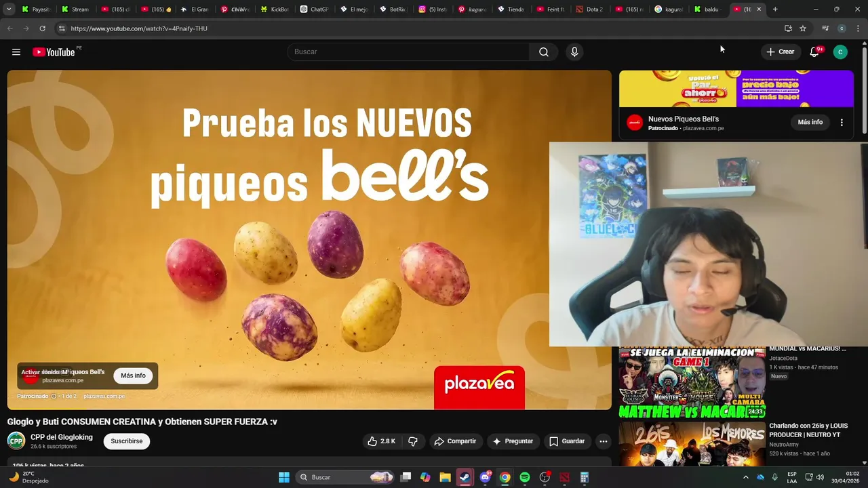This screenshot has height=488, width=868.
Task: Show hidden system tray icons
Action: [746, 477]
